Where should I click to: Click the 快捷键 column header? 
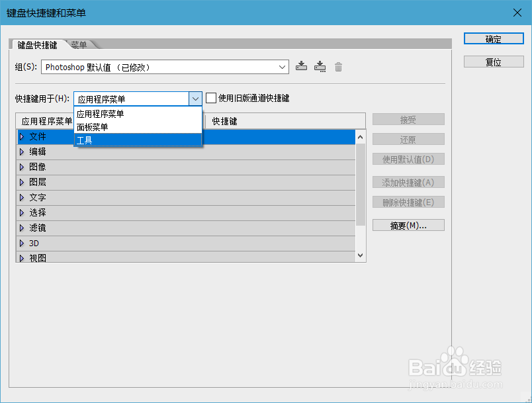coord(285,121)
